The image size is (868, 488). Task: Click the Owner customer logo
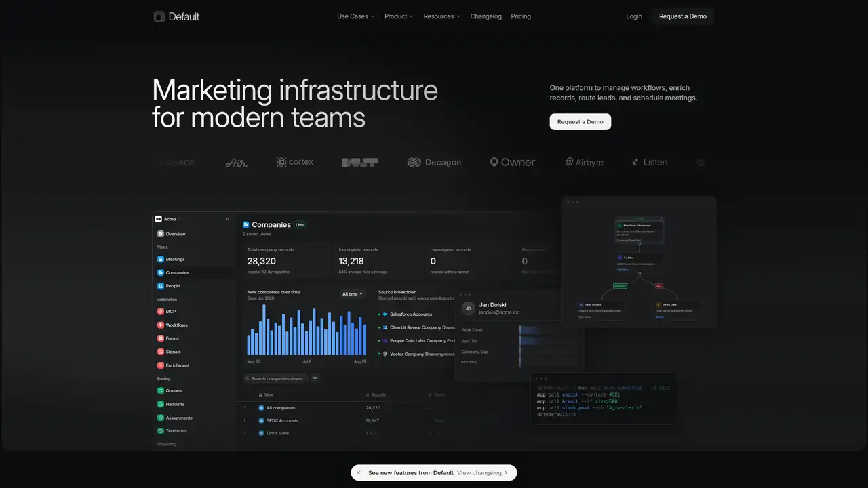(513, 162)
